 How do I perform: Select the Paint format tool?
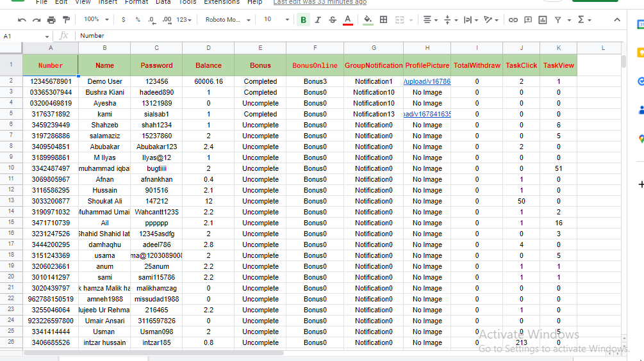[x=66, y=20]
